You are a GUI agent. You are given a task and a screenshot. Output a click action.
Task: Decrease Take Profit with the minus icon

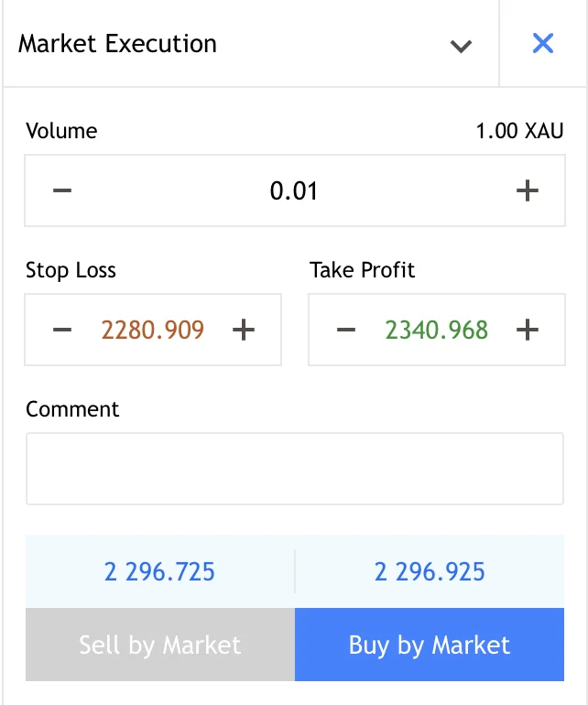click(345, 330)
